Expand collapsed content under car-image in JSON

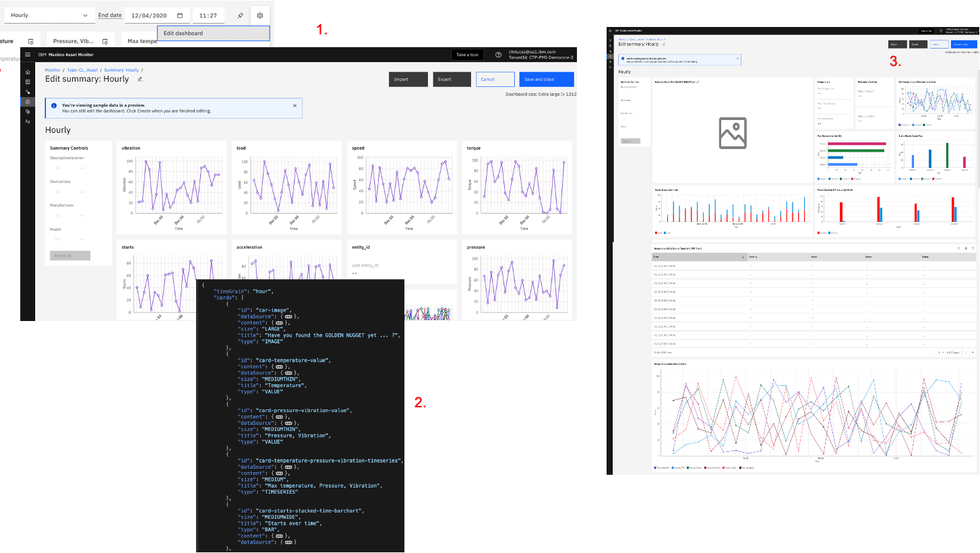(278, 323)
